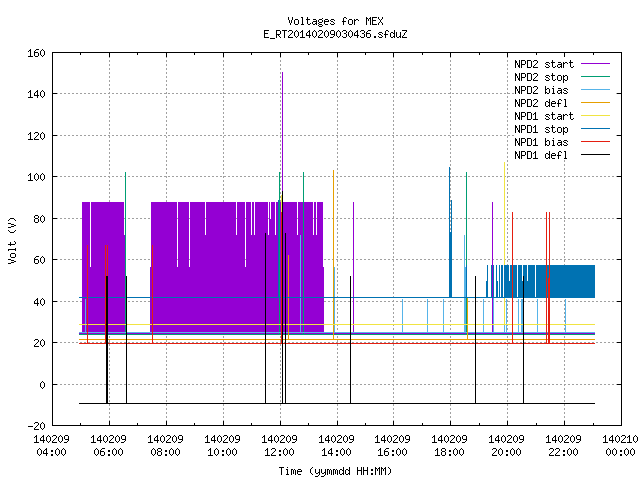Click the 140210 00:00 x-axis tick label
640x480 pixels.
pos(620,446)
